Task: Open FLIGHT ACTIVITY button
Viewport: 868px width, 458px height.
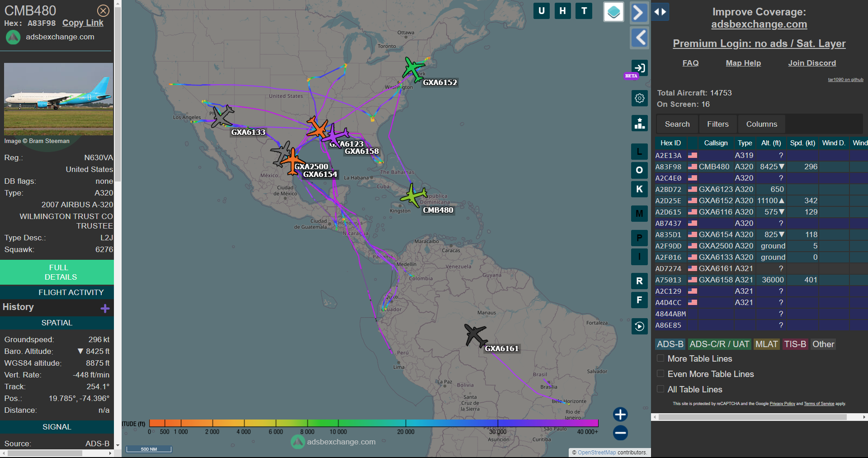Action: [57, 292]
